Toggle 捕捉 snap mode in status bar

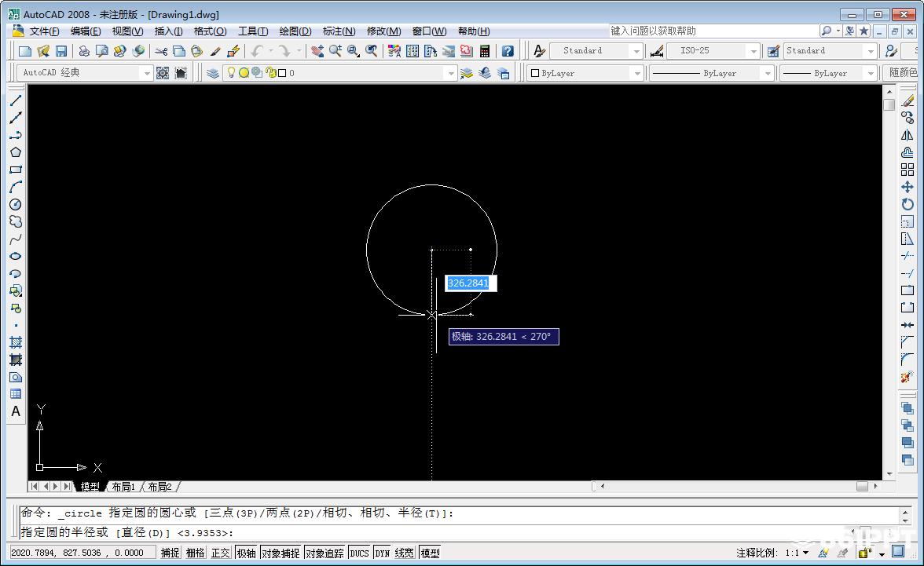pos(170,553)
